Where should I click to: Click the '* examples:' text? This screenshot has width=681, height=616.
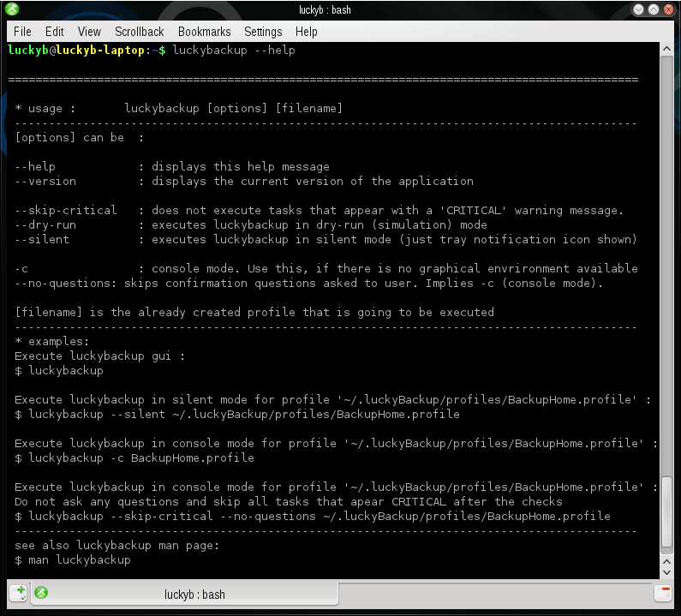coord(51,342)
